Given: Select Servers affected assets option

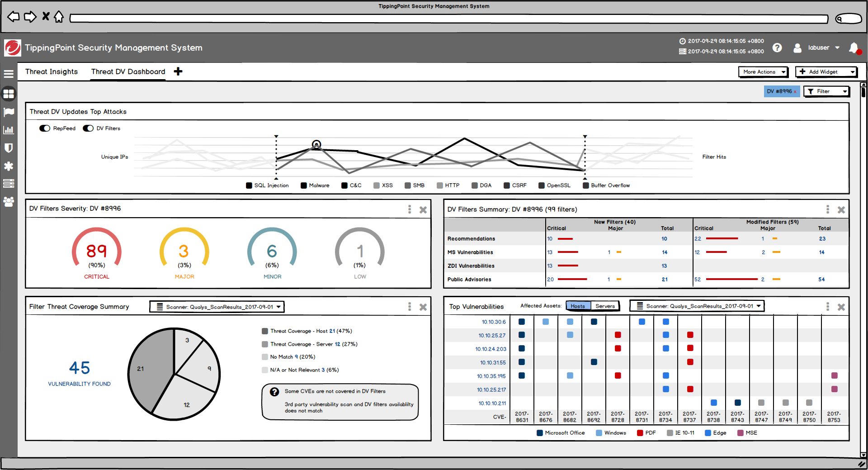Looking at the screenshot, I should click(x=605, y=306).
